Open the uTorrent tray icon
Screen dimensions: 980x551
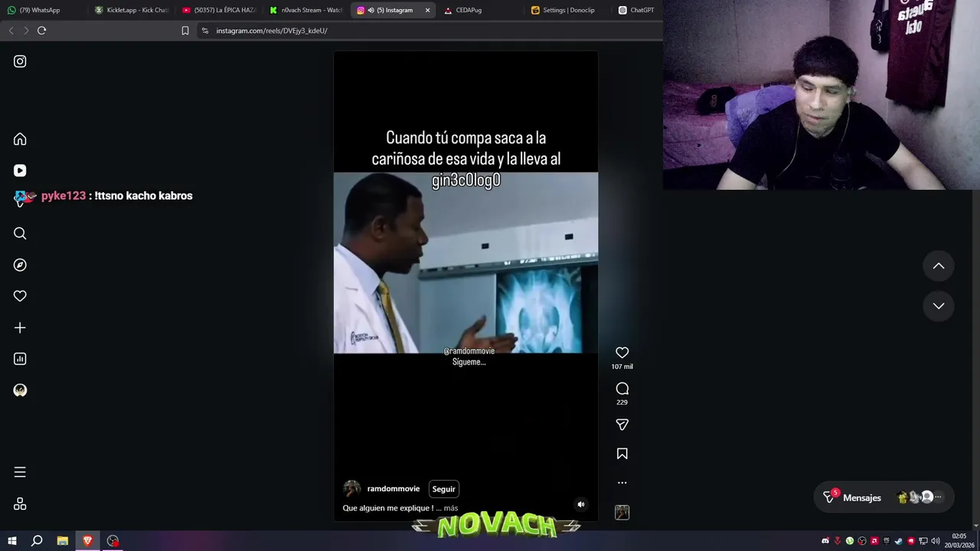coord(850,541)
